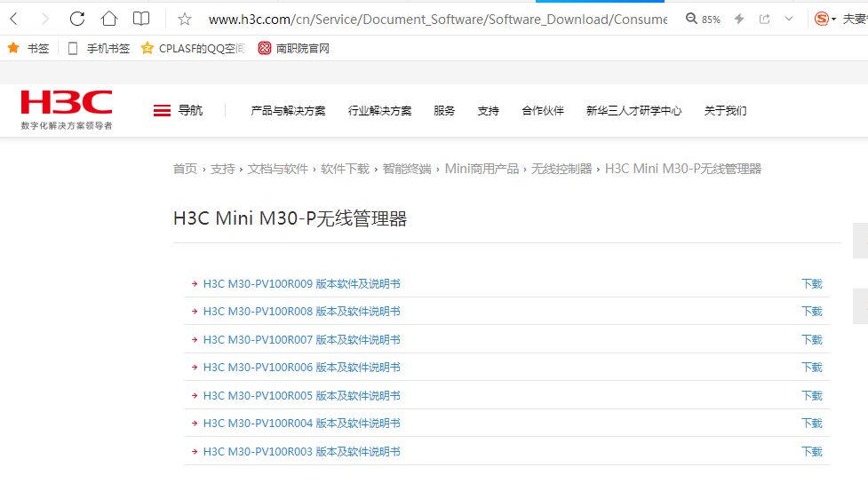This screenshot has width=868, height=499.
Task: Click the H3C logo
Action: 67,109
